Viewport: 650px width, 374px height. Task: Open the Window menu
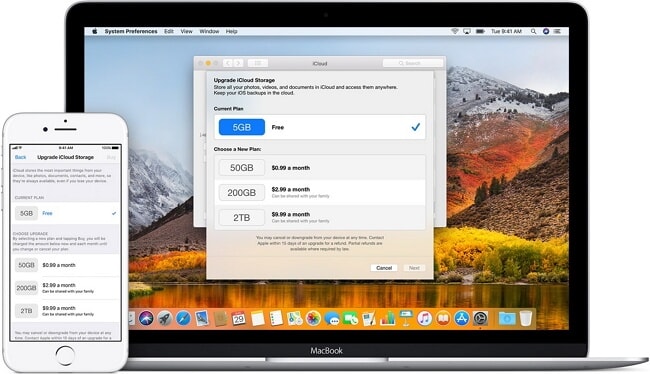209,31
